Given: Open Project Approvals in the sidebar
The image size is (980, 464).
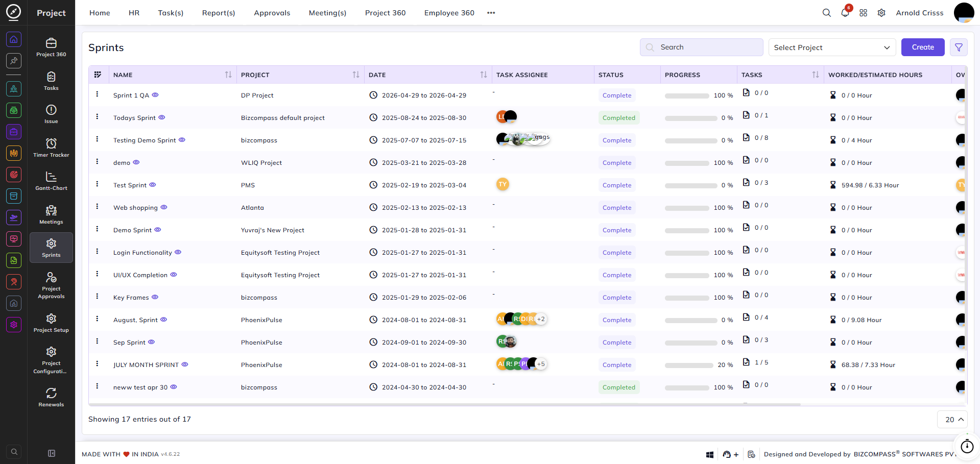Looking at the screenshot, I should pyautogui.click(x=51, y=285).
